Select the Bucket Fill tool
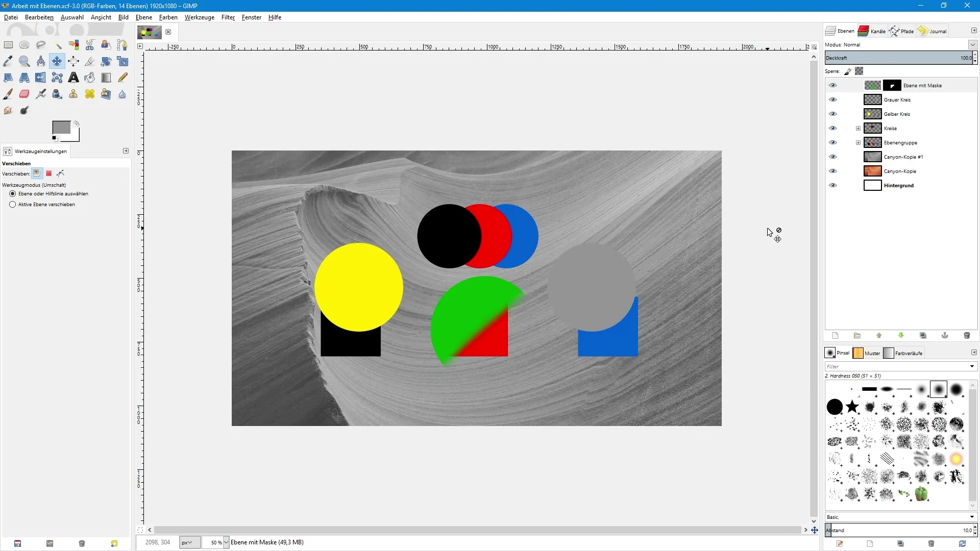 click(90, 78)
